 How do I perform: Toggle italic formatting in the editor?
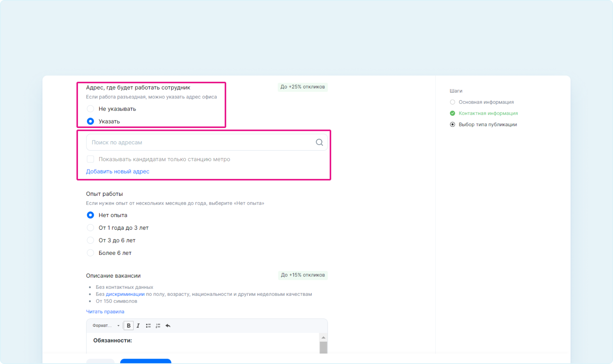coord(138,325)
